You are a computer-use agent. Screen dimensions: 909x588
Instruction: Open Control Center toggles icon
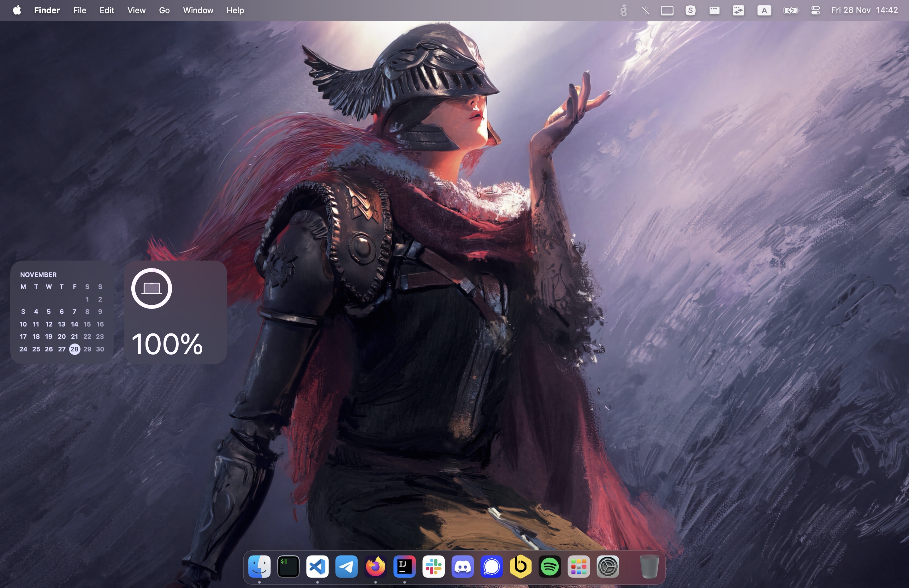click(816, 10)
